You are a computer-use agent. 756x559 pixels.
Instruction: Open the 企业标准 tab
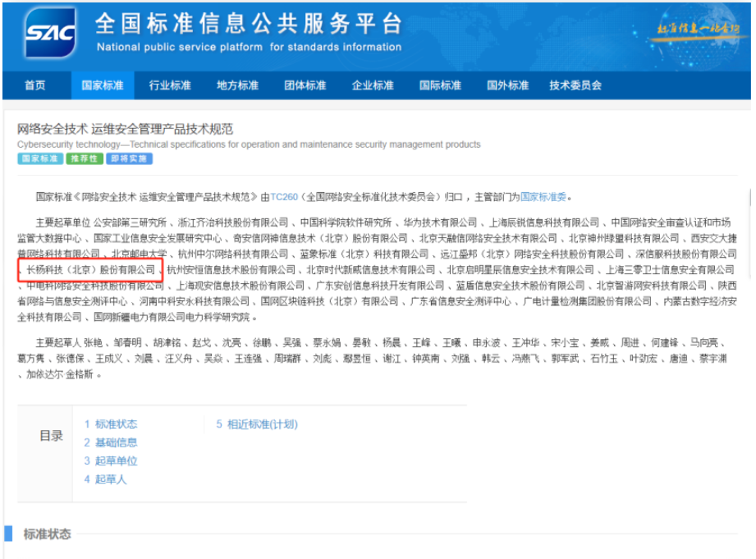[x=373, y=85]
